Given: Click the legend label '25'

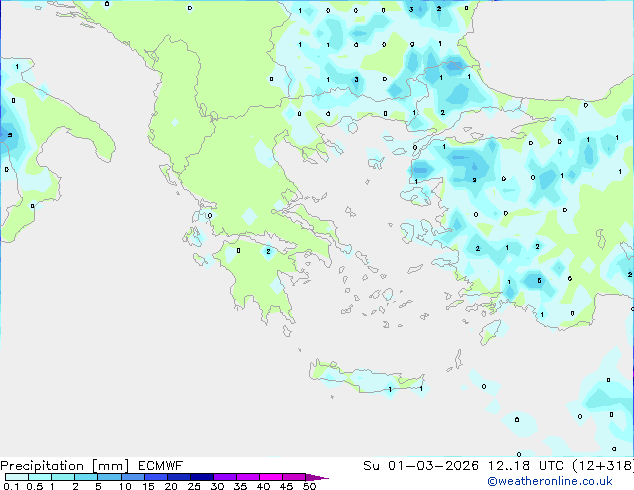Looking at the screenshot, I should 194,486.
